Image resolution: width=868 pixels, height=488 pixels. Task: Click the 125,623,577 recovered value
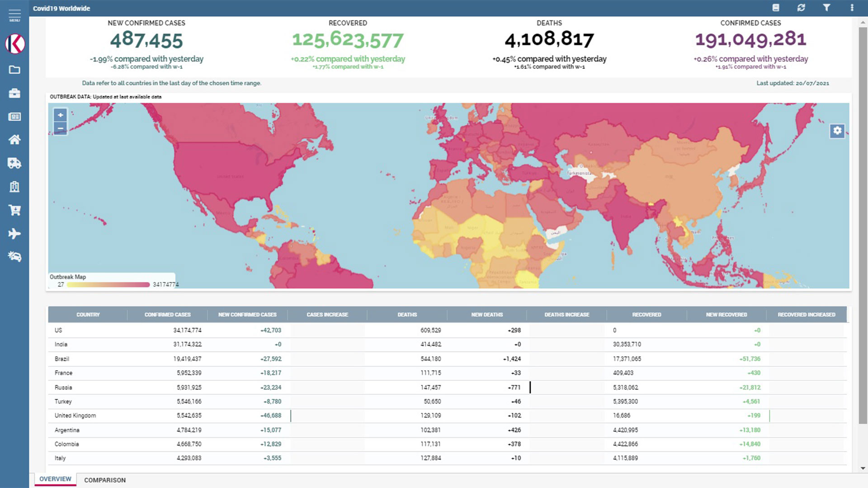(x=348, y=40)
